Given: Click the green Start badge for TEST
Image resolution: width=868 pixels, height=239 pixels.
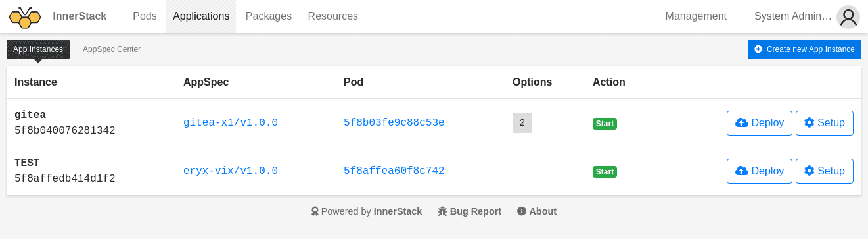Looking at the screenshot, I should point(605,172).
